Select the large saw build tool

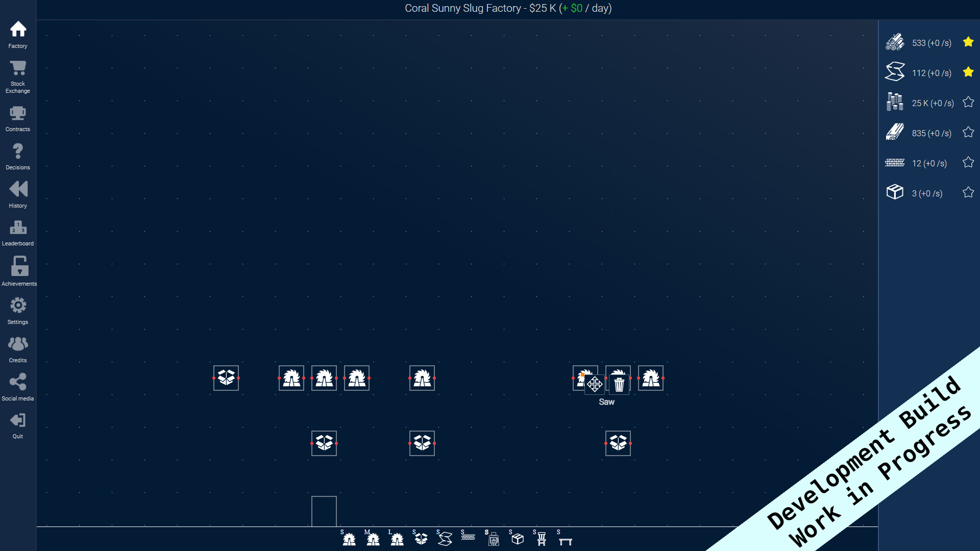(397, 538)
